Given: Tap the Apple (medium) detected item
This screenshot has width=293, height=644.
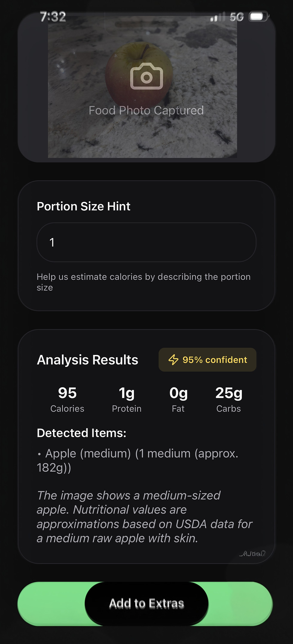Looking at the screenshot, I should click(x=138, y=461).
